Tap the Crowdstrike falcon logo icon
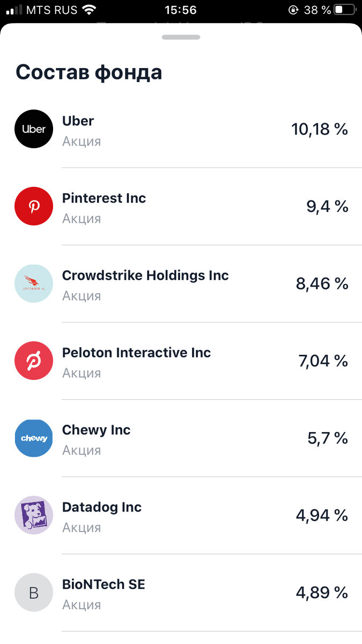Image resolution: width=362 pixels, height=644 pixels. (x=34, y=283)
